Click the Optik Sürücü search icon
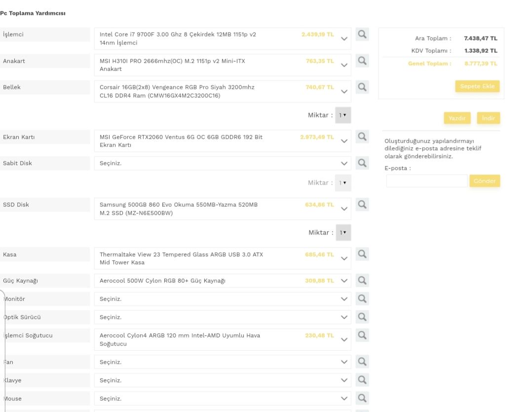Image resolution: width=532 pixels, height=412 pixels. pos(362,317)
